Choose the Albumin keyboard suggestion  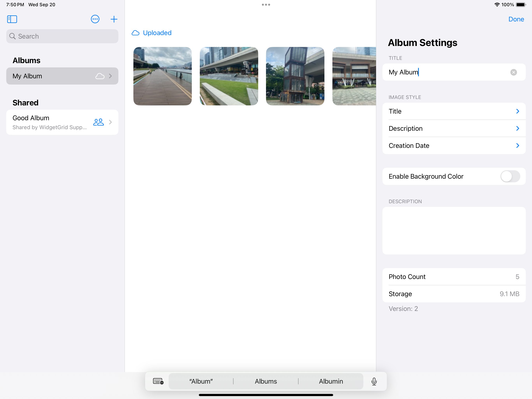[331, 381]
